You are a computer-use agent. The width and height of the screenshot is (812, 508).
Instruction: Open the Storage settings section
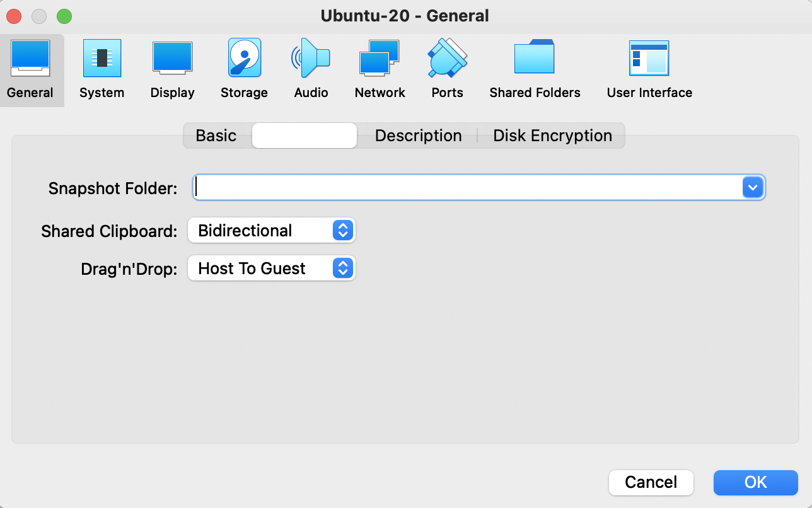[244, 70]
